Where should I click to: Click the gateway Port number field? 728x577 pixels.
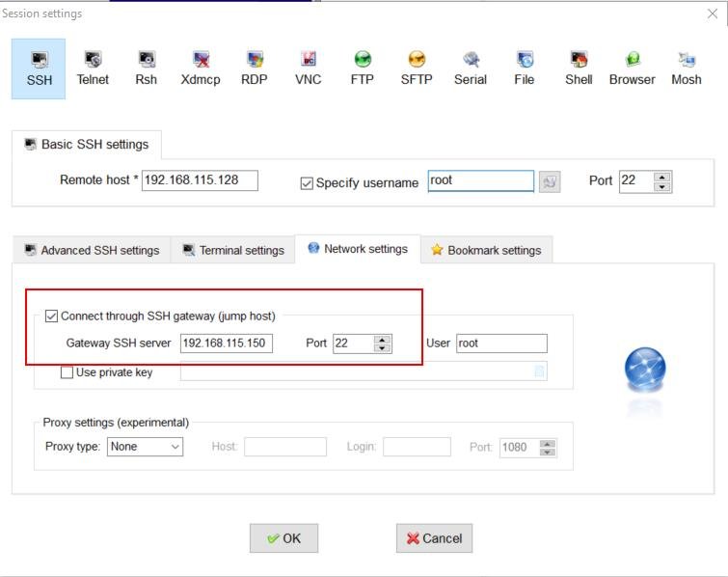coord(353,343)
